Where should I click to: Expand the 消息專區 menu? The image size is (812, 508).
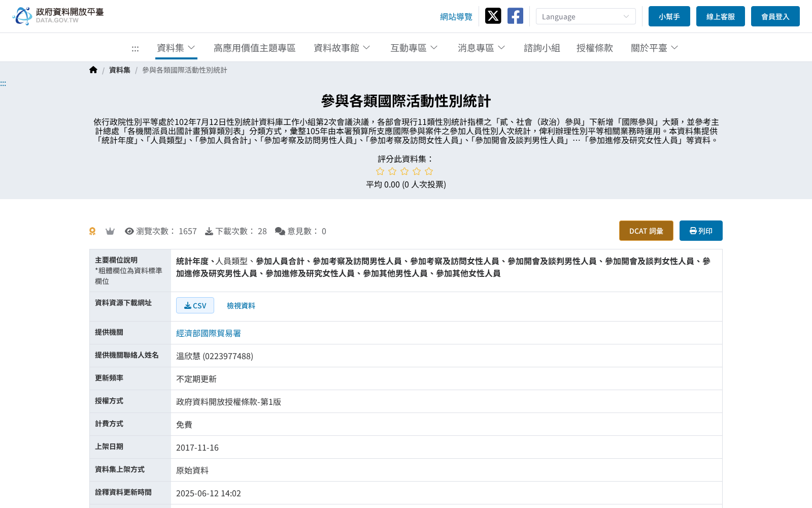coord(482,48)
